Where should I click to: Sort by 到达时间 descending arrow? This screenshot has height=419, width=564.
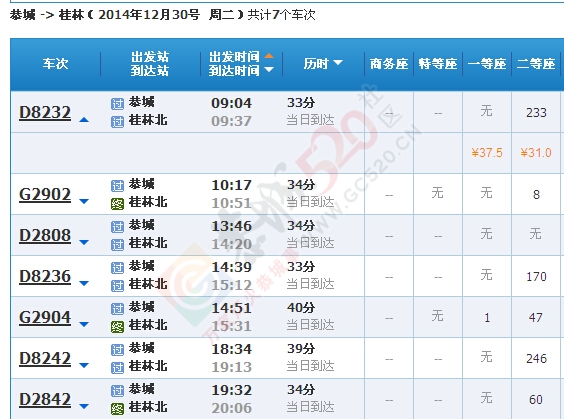(x=269, y=69)
